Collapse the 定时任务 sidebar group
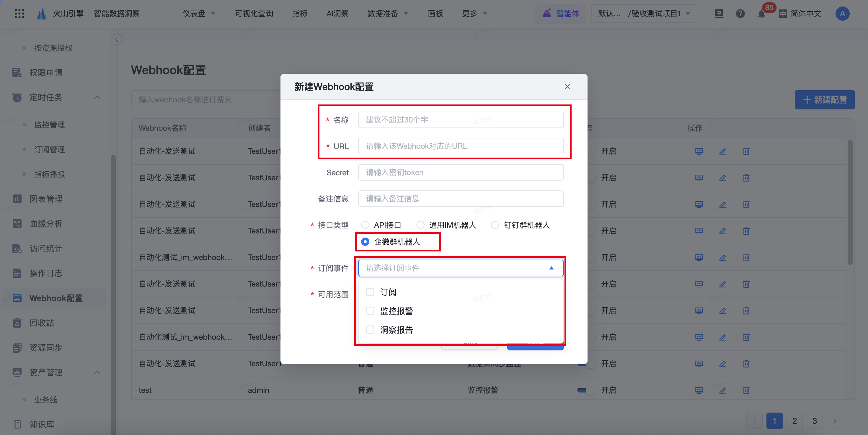This screenshot has height=435, width=868. click(97, 97)
